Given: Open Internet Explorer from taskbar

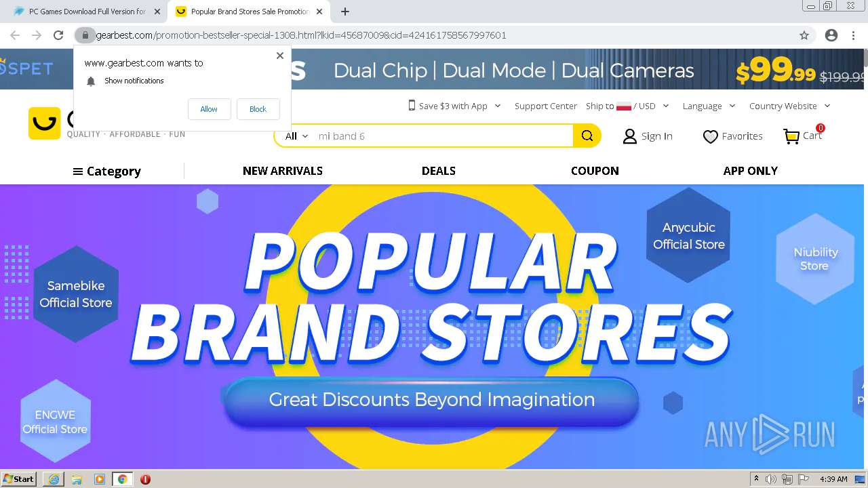Looking at the screenshot, I should click(x=54, y=479).
